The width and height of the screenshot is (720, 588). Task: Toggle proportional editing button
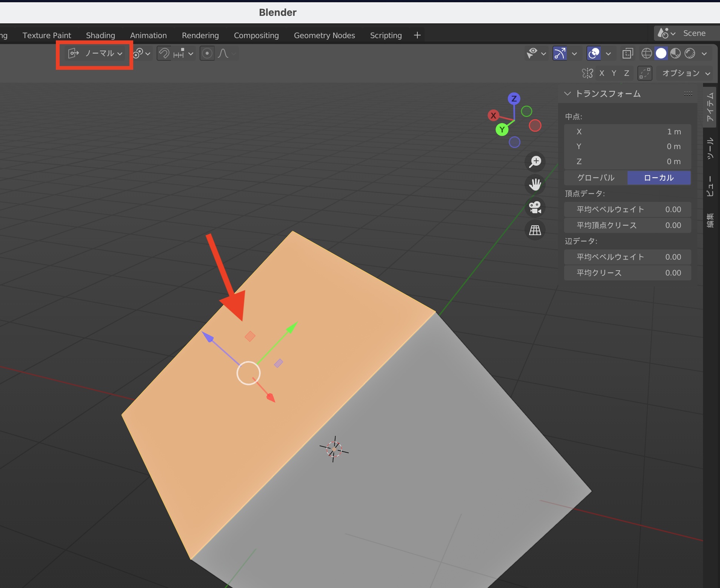207,54
